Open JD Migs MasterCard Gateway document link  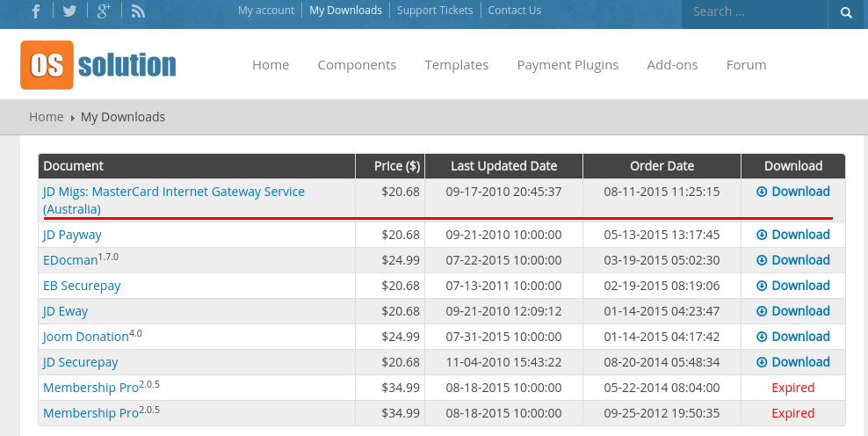(x=174, y=200)
